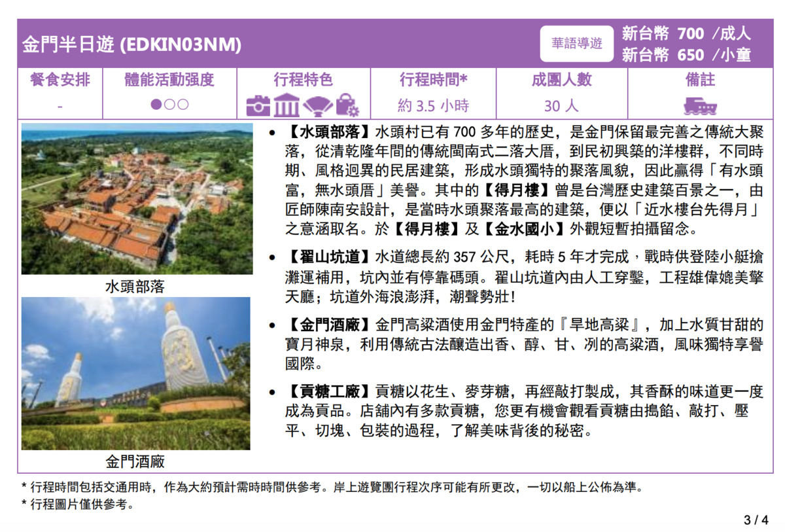Click the 【金水國小】 bold text
The image size is (785, 532).
click(x=525, y=230)
